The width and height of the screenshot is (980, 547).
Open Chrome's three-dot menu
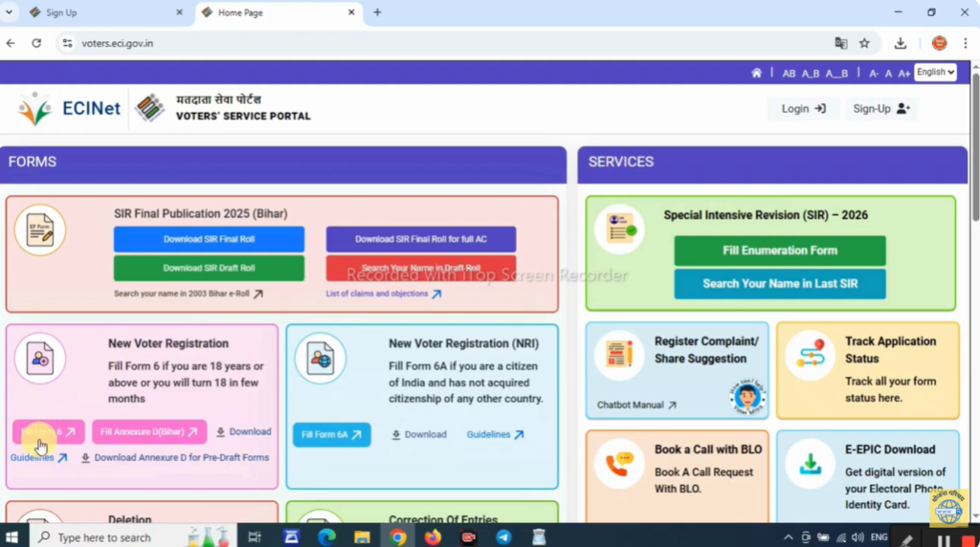click(x=967, y=43)
